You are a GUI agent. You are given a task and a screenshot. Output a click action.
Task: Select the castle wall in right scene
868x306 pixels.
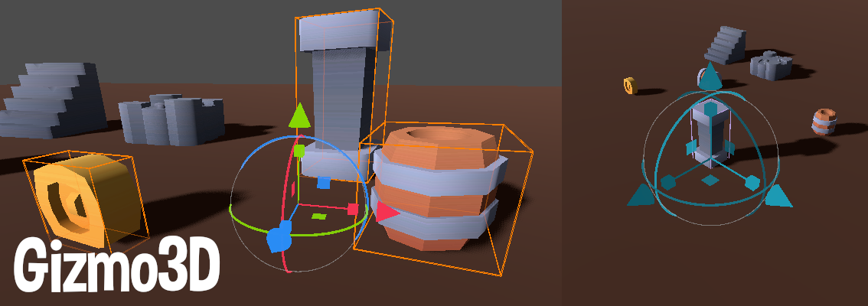click(771, 65)
